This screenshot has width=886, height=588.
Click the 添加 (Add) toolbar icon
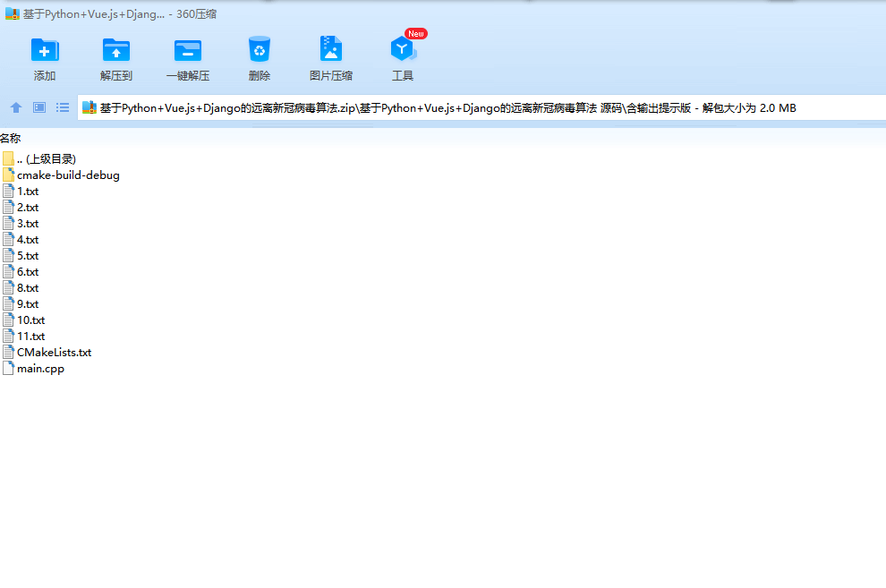tap(45, 50)
